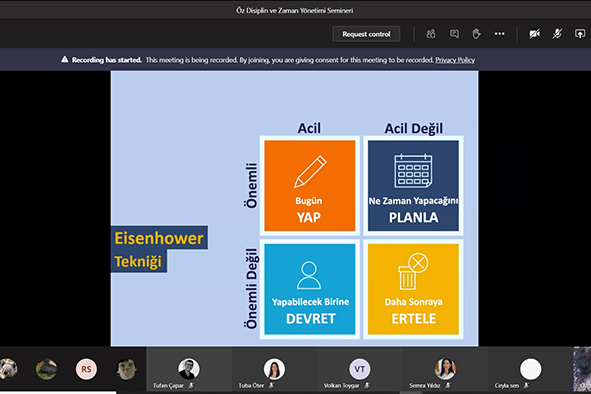
Task: Toggle the microphone mute button
Action: click(x=557, y=34)
